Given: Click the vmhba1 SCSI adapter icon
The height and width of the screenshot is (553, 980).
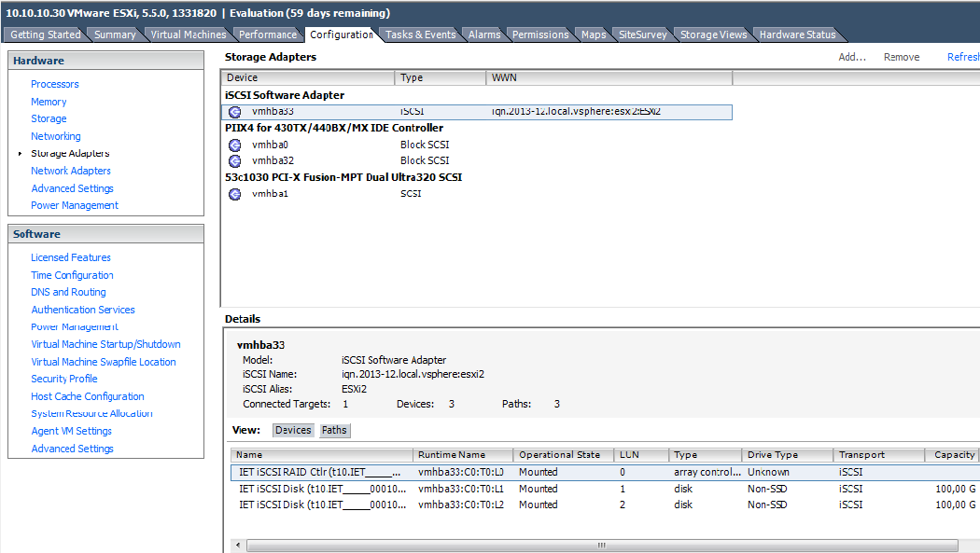Looking at the screenshot, I should (235, 194).
